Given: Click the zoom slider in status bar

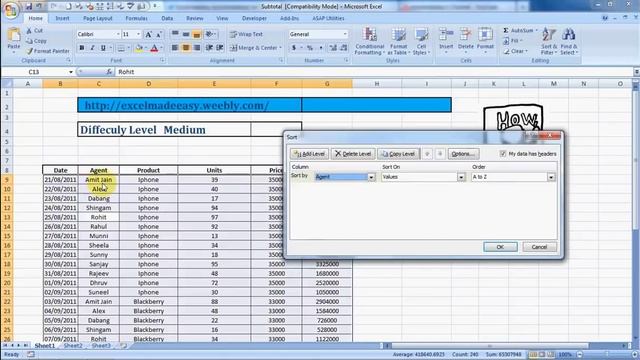Looking at the screenshot, I should 607,355.
